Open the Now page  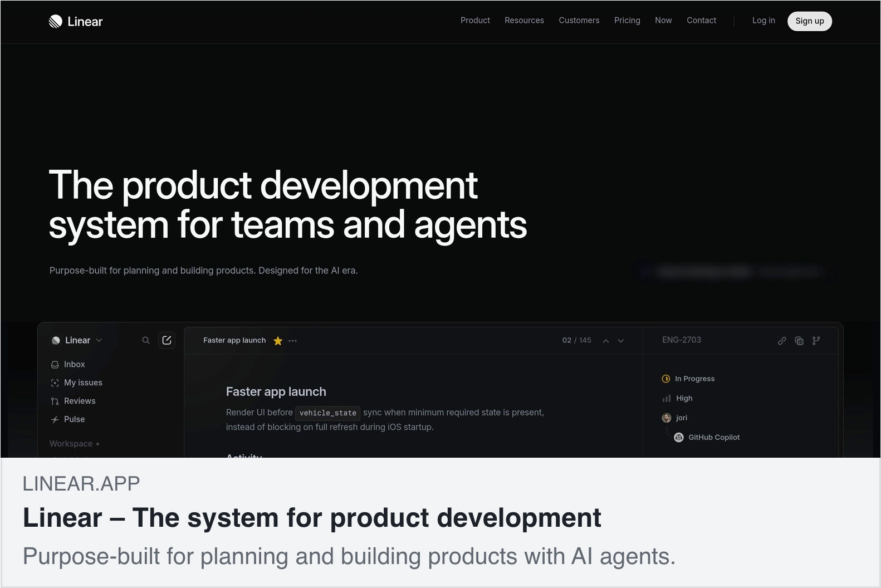[x=663, y=21]
